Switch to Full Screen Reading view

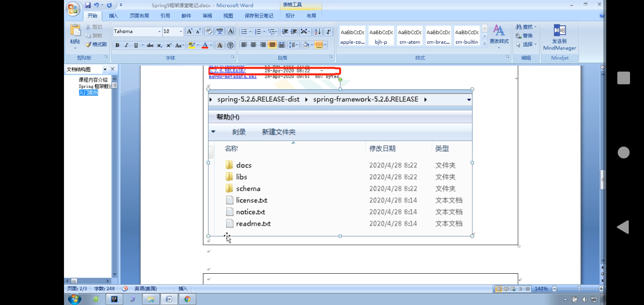(x=505, y=289)
